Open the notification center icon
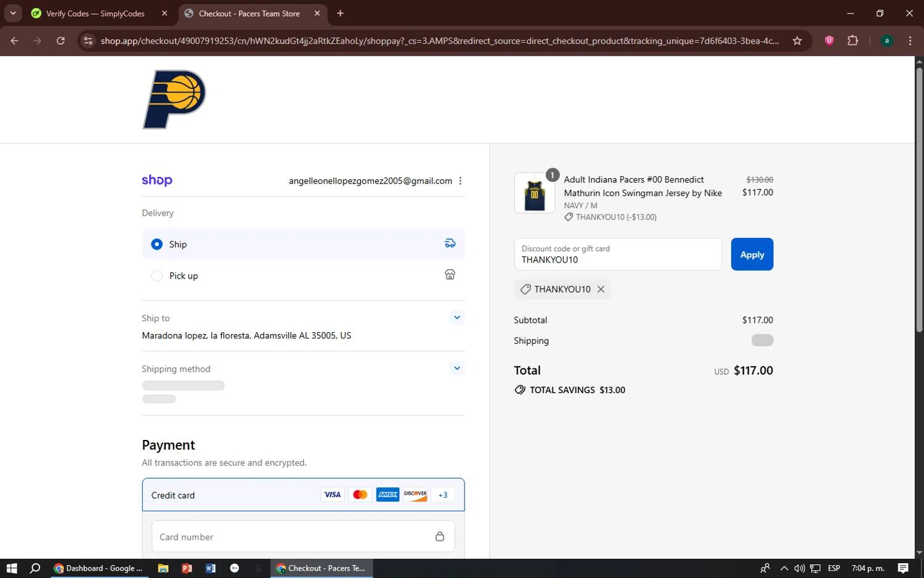The image size is (924, 578). pos(903,568)
